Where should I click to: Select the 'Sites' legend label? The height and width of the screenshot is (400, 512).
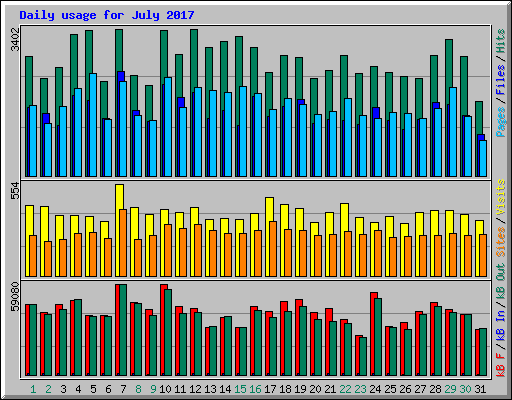point(501,242)
